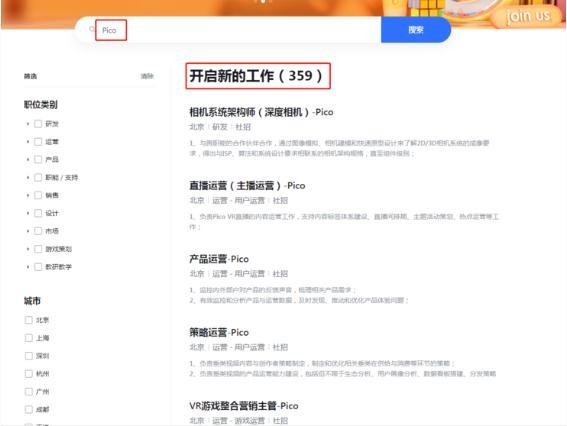Click the search magnifier icon
The width and height of the screenshot is (567, 426).
coord(91,29)
